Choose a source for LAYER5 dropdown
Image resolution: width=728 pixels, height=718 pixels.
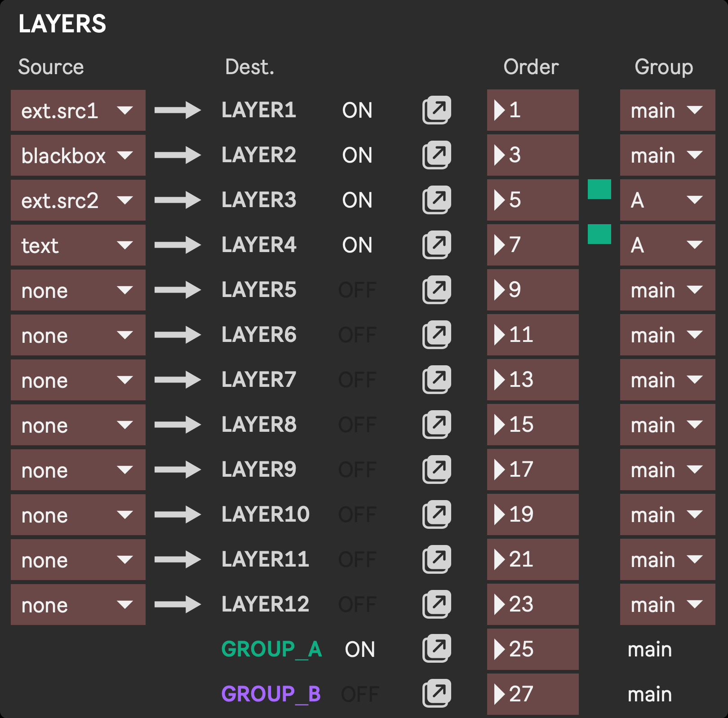click(78, 290)
